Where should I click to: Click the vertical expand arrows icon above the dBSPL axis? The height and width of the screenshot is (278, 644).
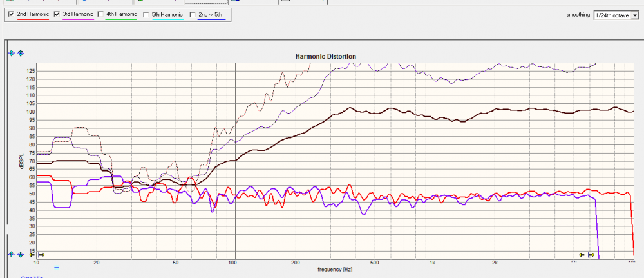pos(11,53)
